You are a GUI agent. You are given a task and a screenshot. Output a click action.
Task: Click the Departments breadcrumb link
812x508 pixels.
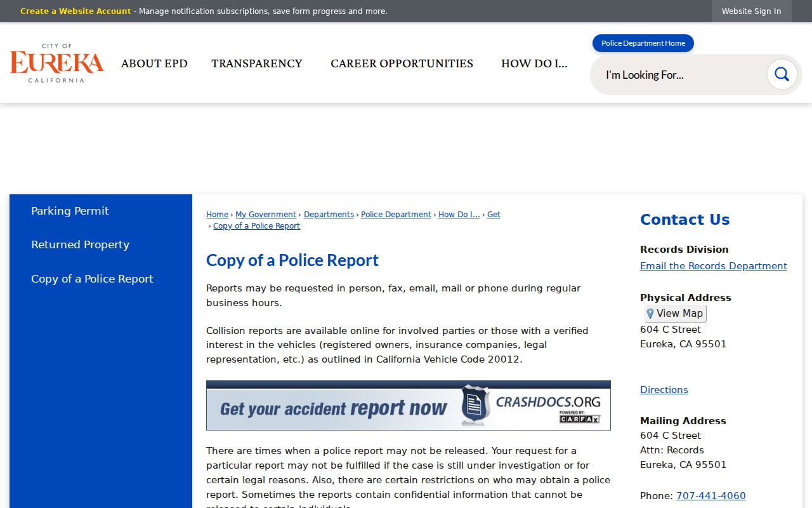tap(329, 215)
